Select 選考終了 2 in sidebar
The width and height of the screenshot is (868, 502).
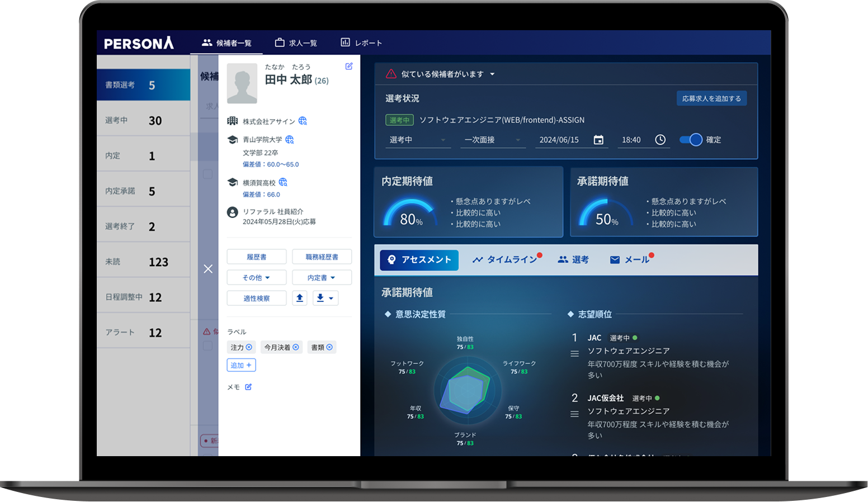(144, 226)
